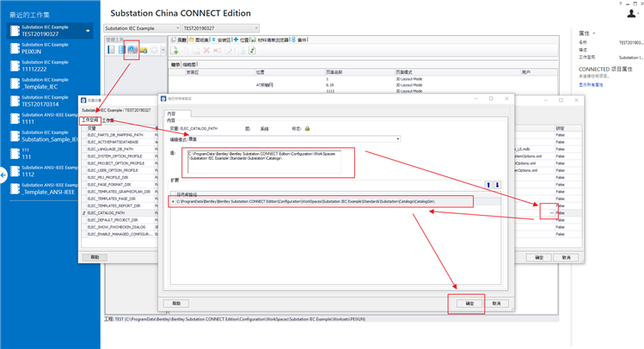Click the yellow folder icon in management tools

(x=144, y=50)
